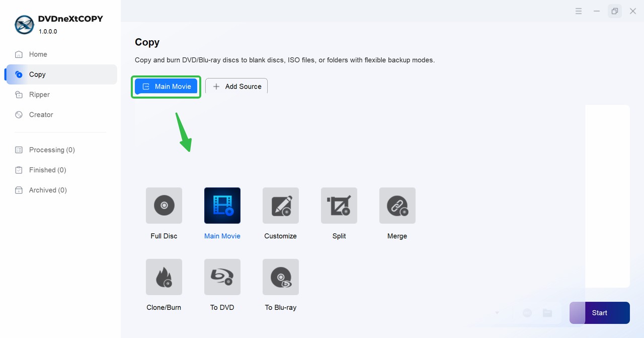The height and width of the screenshot is (338, 644).
Task: Click the version number 1.0.0.0
Action: 48,31
